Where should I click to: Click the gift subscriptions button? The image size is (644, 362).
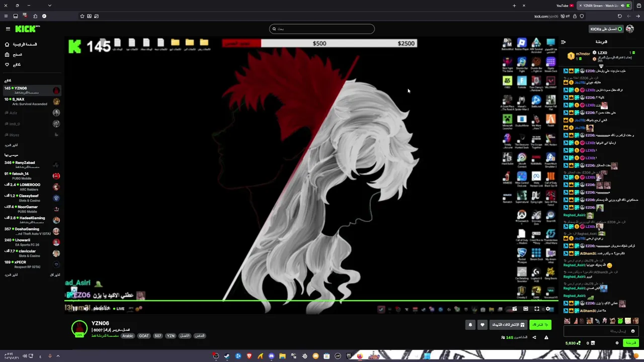[x=509, y=325]
